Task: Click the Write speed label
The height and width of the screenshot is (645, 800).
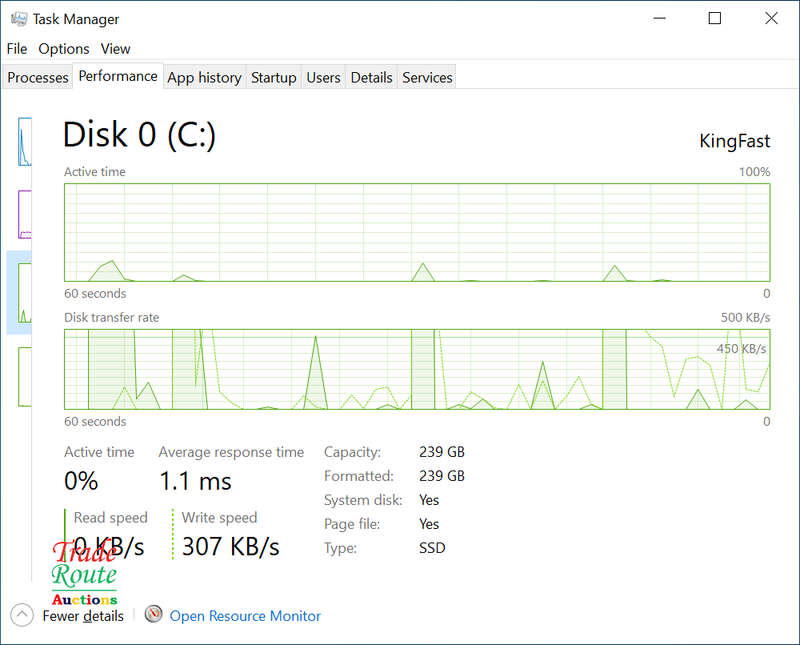Action: (219, 517)
